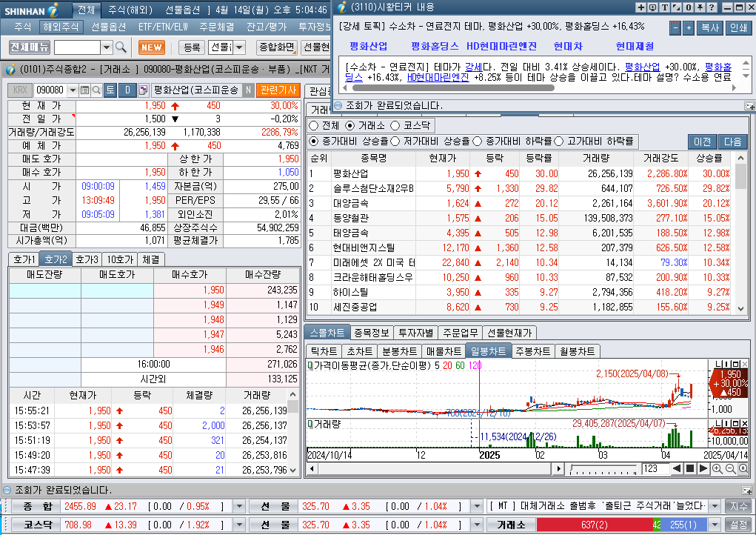Screen dimensions: 756x535
Task: Select the 코스닥 market radio button
Action: tap(395, 125)
